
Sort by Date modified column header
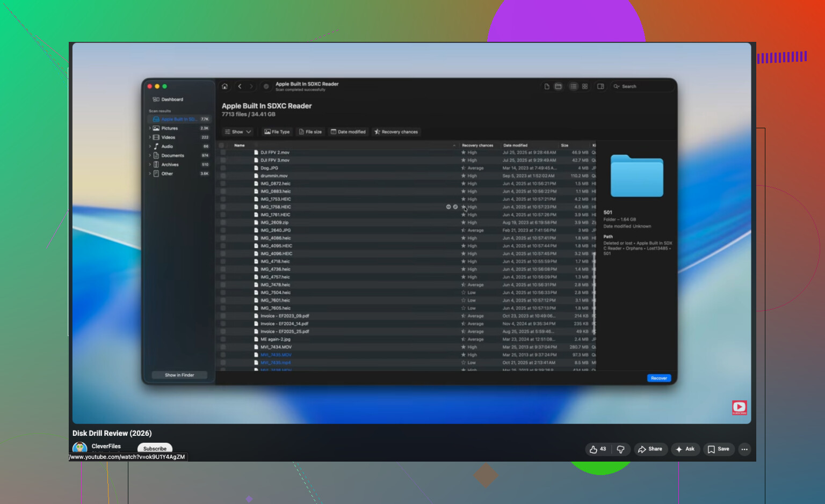click(516, 145)
